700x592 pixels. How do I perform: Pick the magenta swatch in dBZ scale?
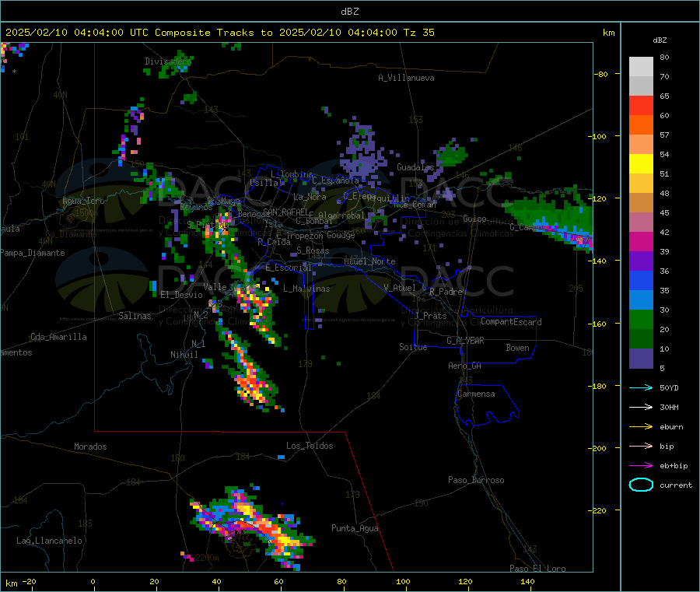pyautogui.click(x=641, y=241)
